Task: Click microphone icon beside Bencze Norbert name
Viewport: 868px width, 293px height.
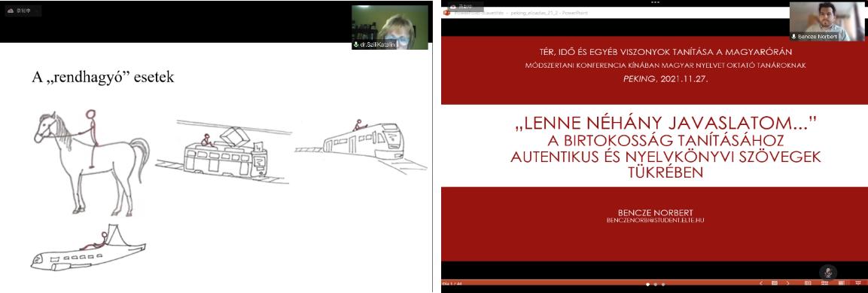Action: pyautogui.click(x=793, y=36)
